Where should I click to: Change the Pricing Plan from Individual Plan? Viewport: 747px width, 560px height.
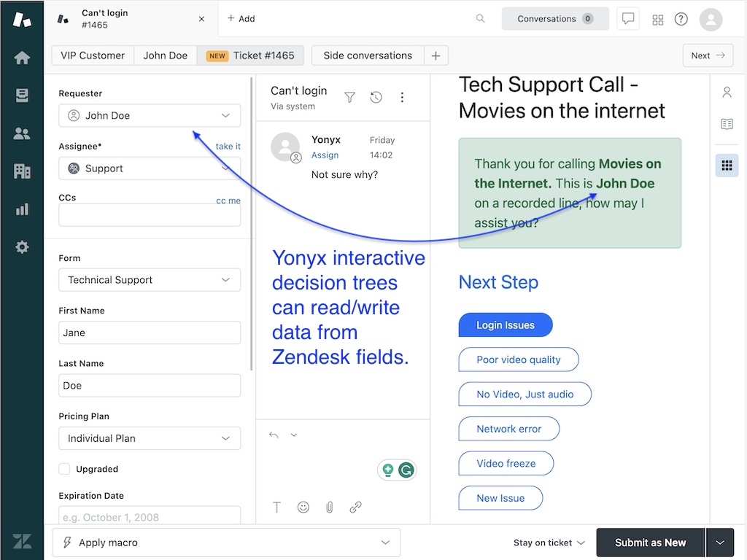(149, 438)
